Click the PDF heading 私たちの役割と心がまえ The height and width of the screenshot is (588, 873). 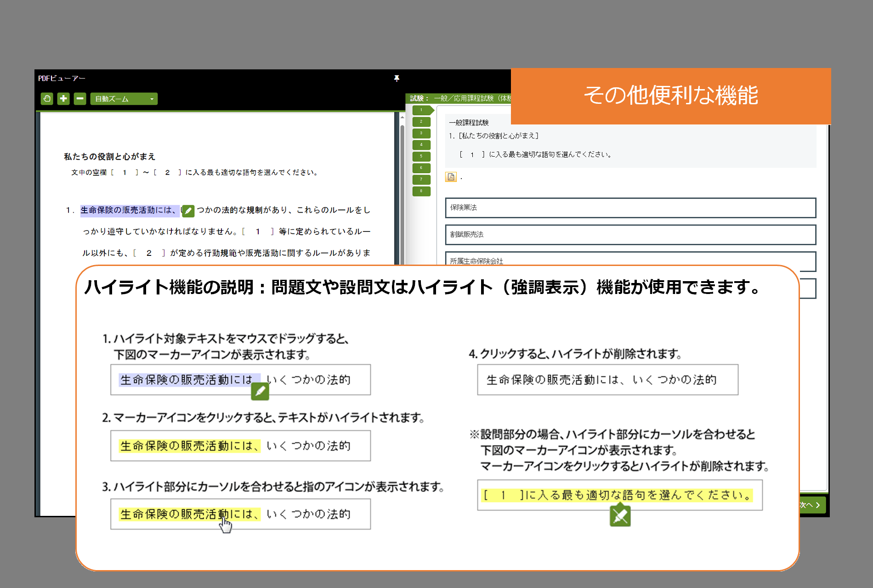[x=109, y=157]
